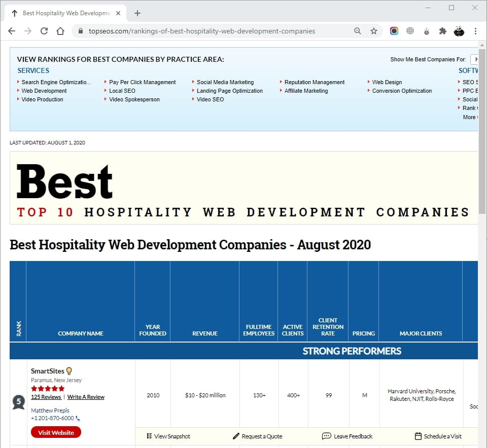Image resolution: width=487 pixels, height=448 pixels.
Task: Click the site padlock security icon
Action: tap(81, 31)
